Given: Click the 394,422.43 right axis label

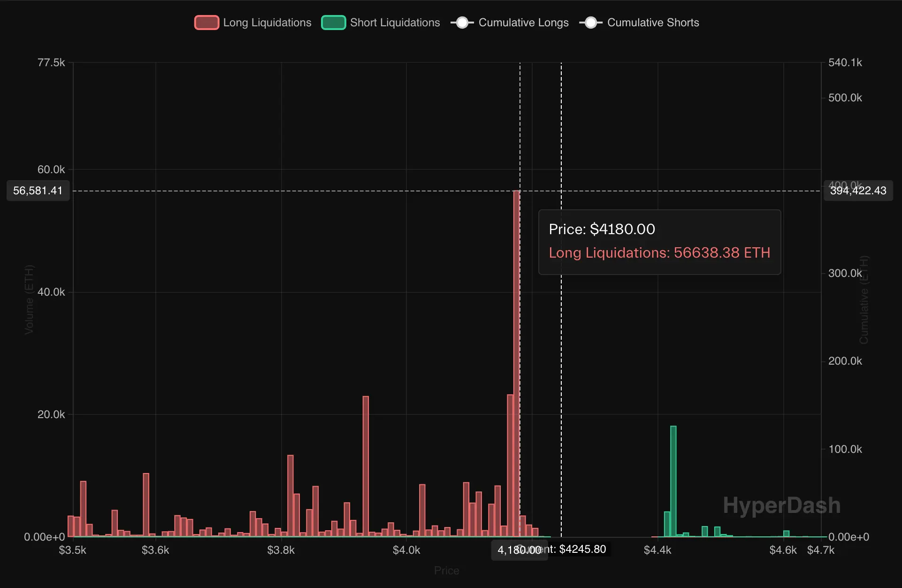Looking at the screenshot, I should tap(858, 191).
